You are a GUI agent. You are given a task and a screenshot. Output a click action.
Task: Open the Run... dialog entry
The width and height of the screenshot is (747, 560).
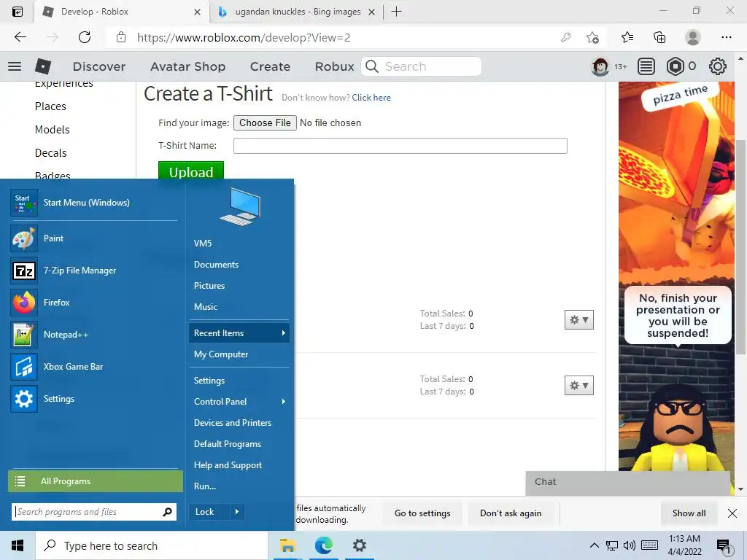(x=205, y=486)
